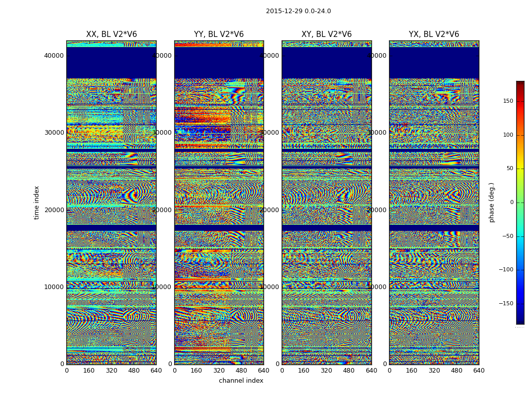532x405 pixels.
Task: Click the 'phase (deg.)' colorbar label
Action: click(491, 202)
